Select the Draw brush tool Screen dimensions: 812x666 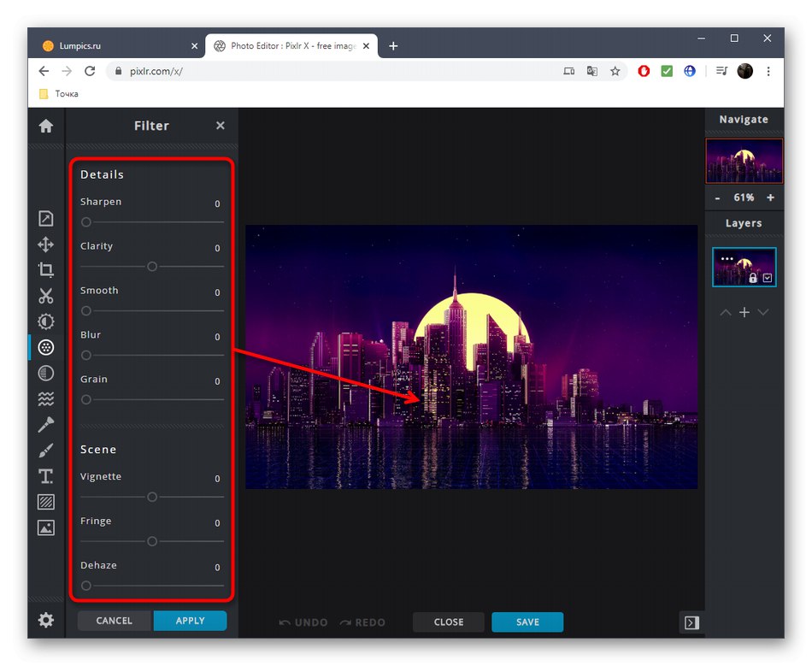46,450
